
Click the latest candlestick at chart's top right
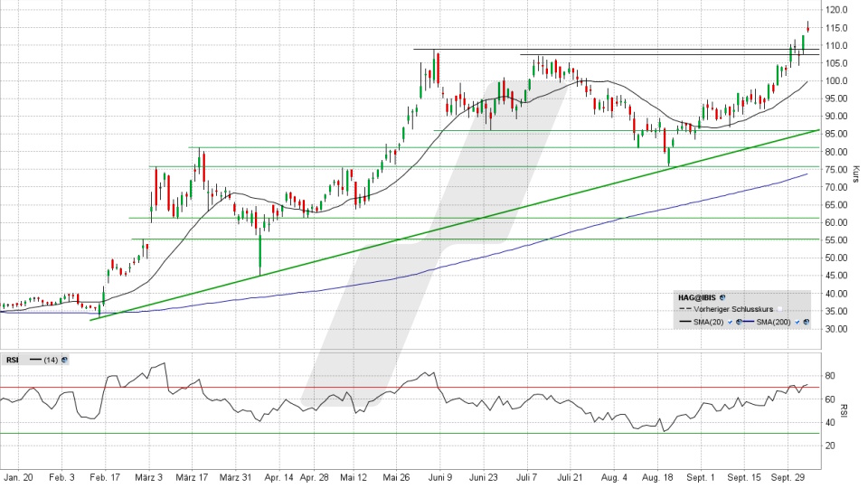(807, 27)
